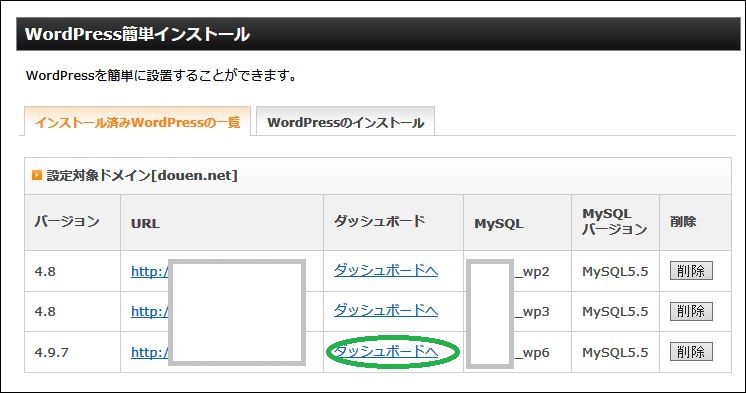This screenshot has height=393, width=746.
Task: Select the 設定対象ドメイン[douen.net] heading text
Action: pos(142,175)
